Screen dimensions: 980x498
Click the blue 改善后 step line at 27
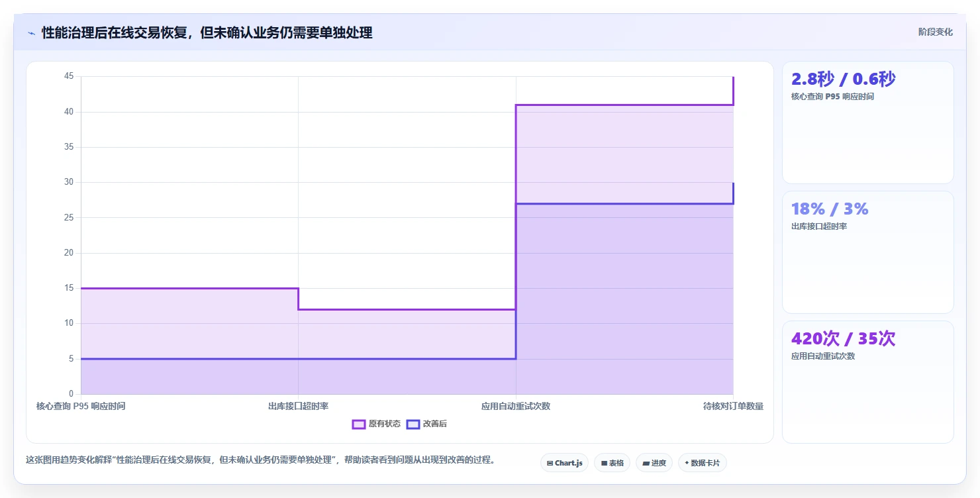[x=624, y=203]
